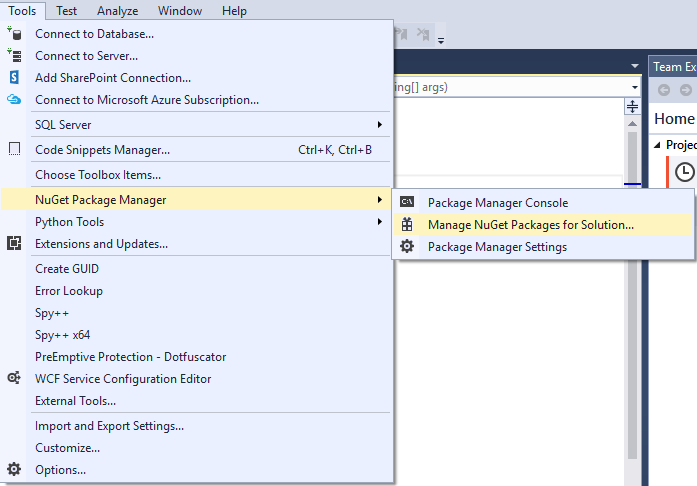The width and height of the screenshot is (697, 486).
Task: Click the Team Explorer forward arrow
Action: point(686,90)
